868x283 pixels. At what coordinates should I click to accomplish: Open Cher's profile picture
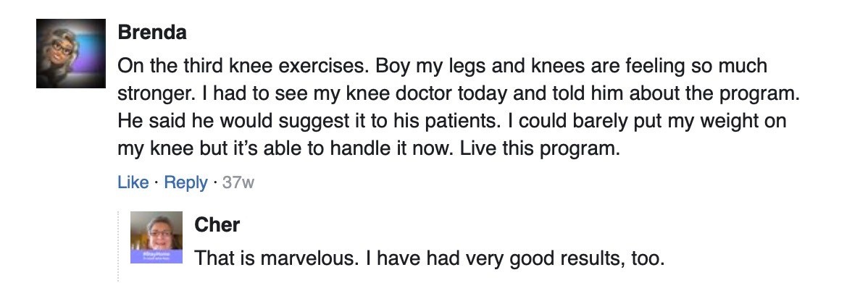click(x=156, y=237)
